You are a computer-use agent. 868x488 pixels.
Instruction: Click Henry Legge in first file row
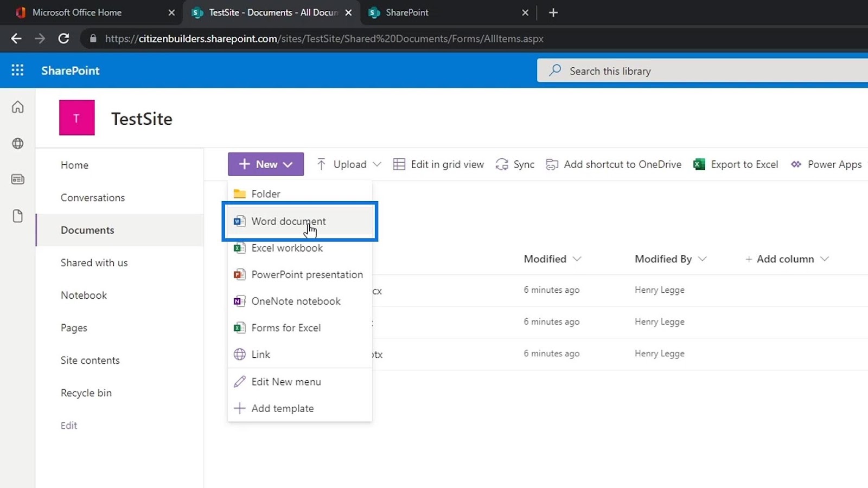660,290
